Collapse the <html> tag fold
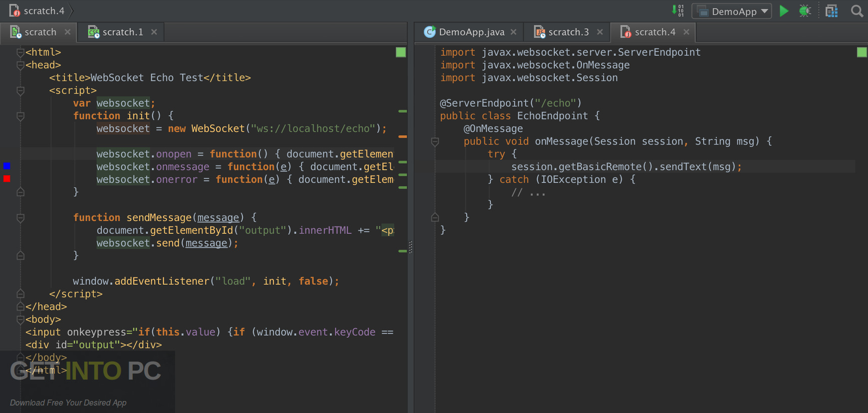 click(x=20, y=52)
